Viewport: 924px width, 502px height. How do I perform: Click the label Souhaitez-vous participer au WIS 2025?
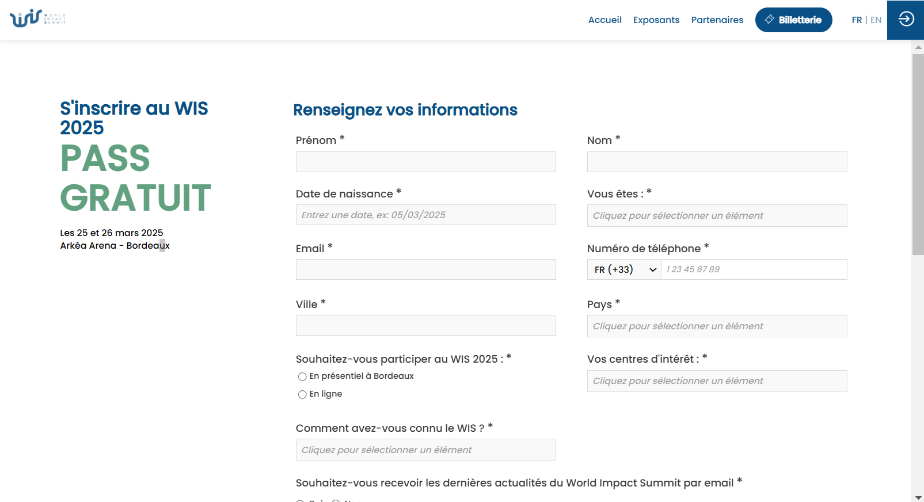pos(403,359)
